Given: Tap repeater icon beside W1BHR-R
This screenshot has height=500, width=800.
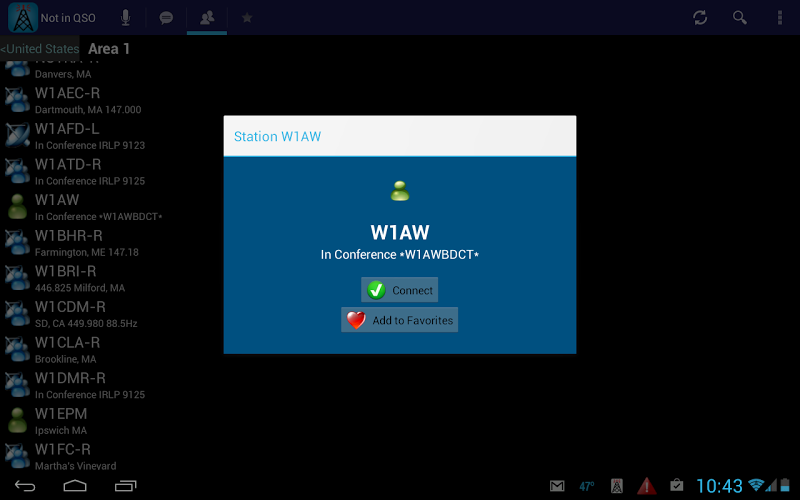Looking at the screenshot, I should tap(17, 242).
